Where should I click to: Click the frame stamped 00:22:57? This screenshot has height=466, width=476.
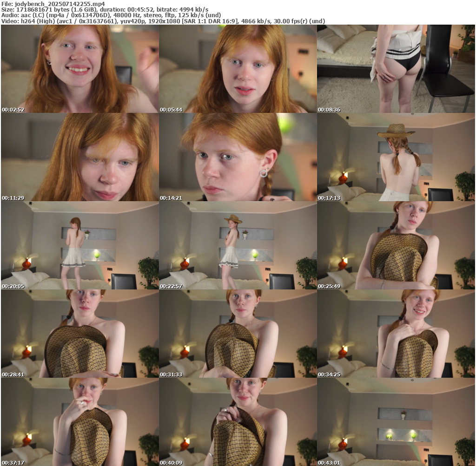238,245
